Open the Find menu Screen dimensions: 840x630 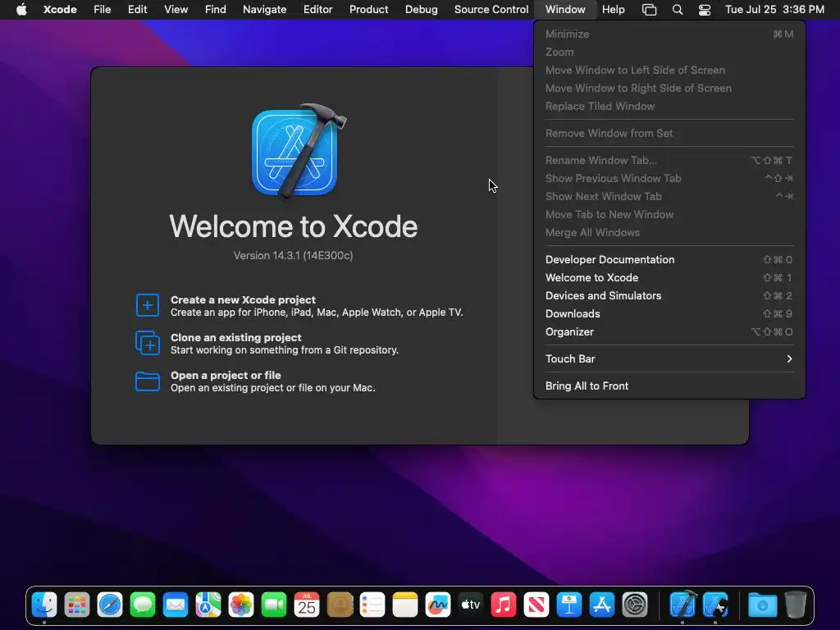(216, 10)
